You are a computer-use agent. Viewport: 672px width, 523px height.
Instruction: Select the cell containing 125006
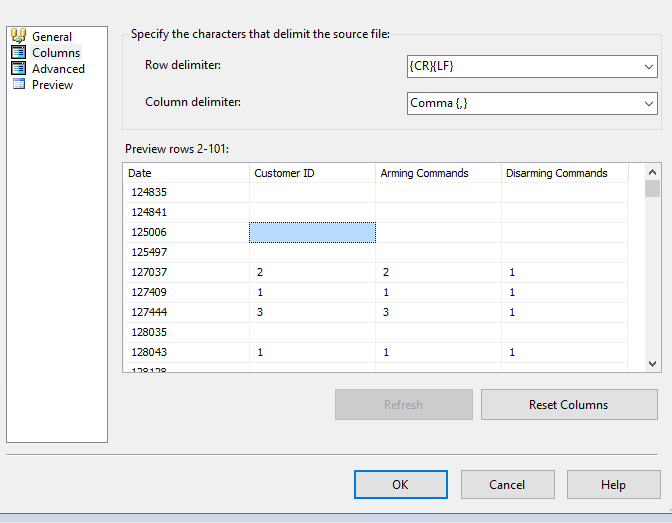(186, 232)
